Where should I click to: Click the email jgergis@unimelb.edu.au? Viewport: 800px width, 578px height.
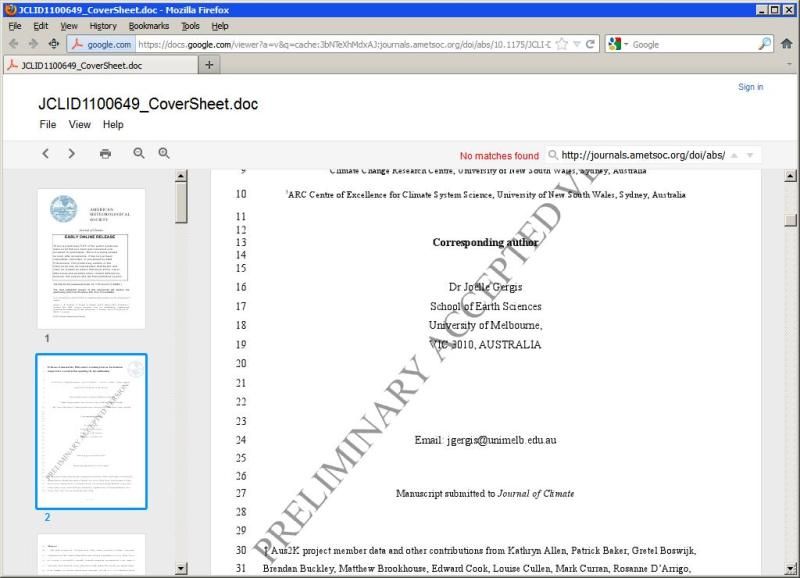502,440
